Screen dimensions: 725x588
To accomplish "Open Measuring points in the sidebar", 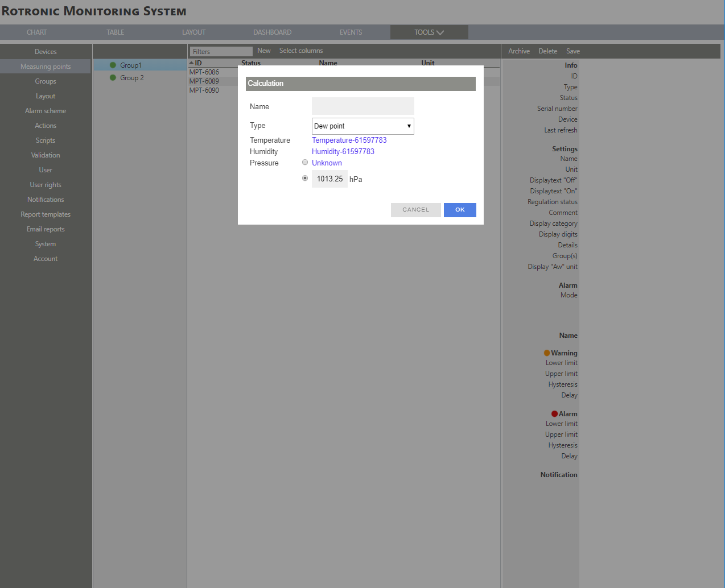I will click(x=46, y=67).
